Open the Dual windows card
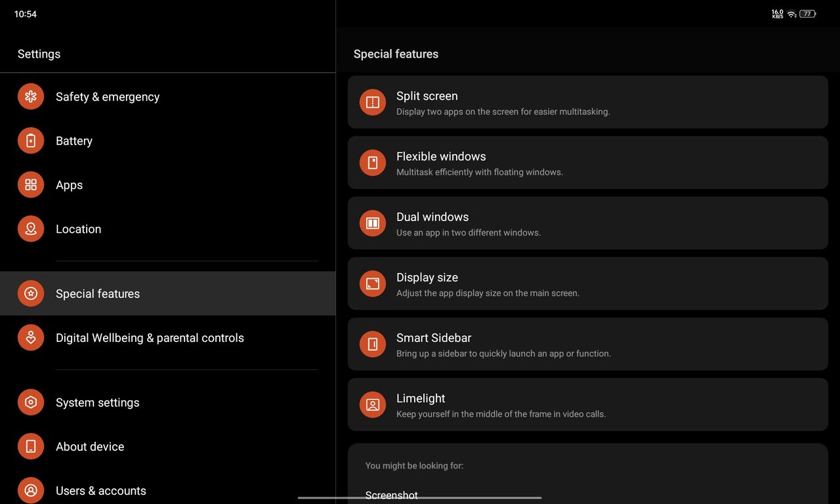The image size is (840, 504). (x=587, y=223)
